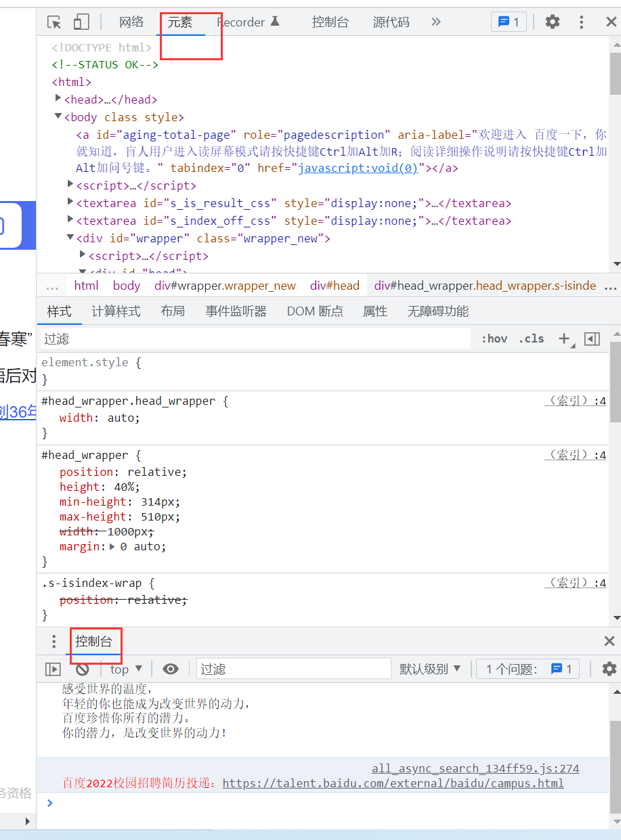
Task: Select html in the breadcrumb bar
Action: coord(86,286)
